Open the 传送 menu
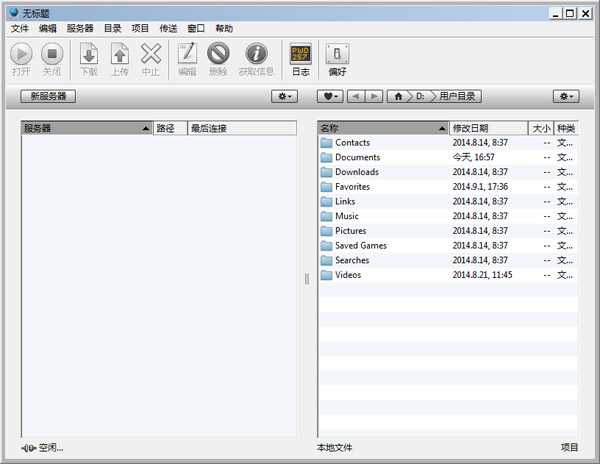600x464 pixels. (x=169, y=29)
